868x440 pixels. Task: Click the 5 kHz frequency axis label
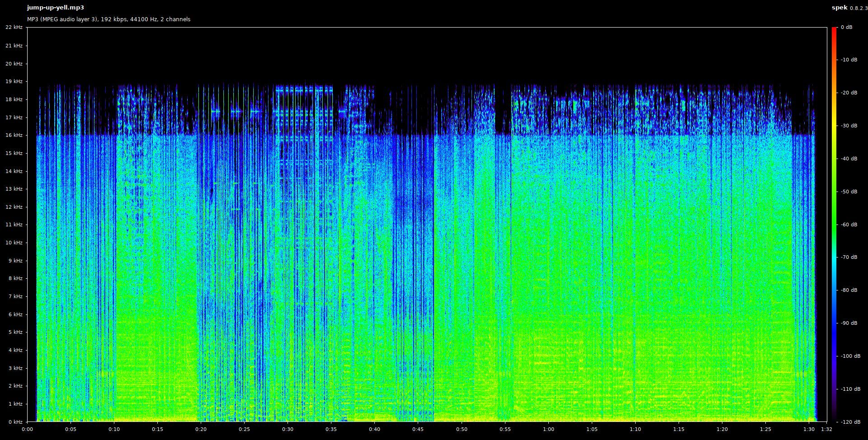(x=15, y=332)
